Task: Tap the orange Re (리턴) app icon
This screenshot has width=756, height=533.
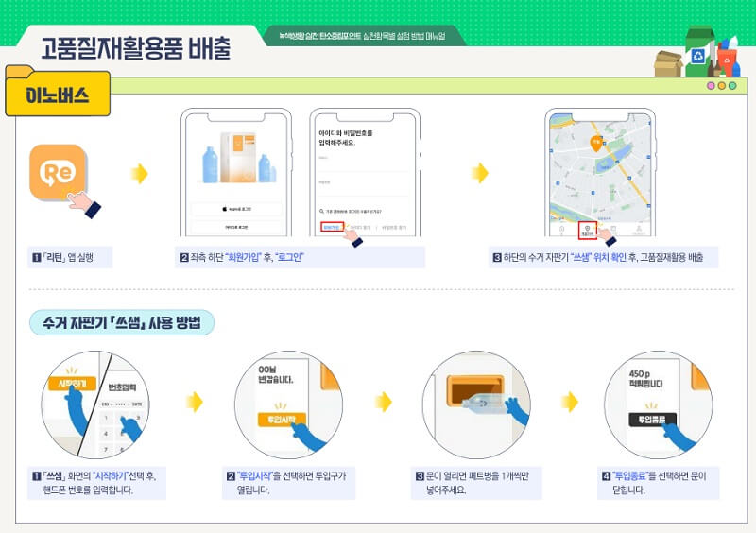Action: pyautogui.click(x=58, y=172)
